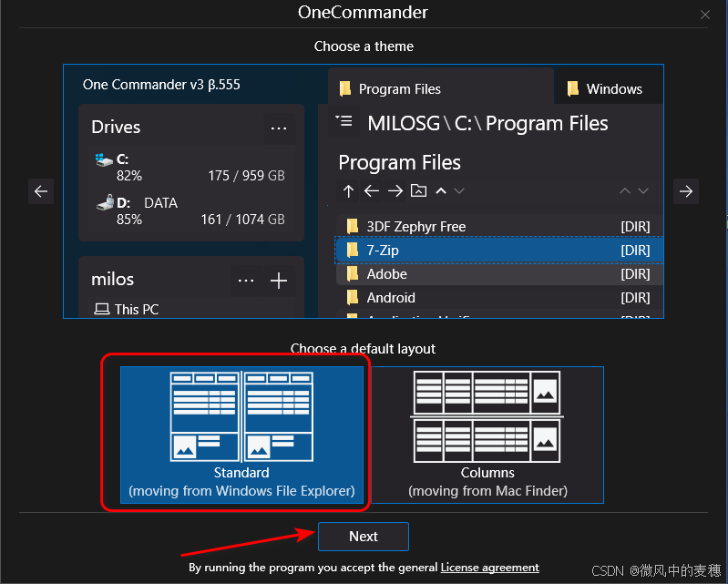The image size is (728, 584).
Task: Switch to the Program Files tab
Action: 441,88
